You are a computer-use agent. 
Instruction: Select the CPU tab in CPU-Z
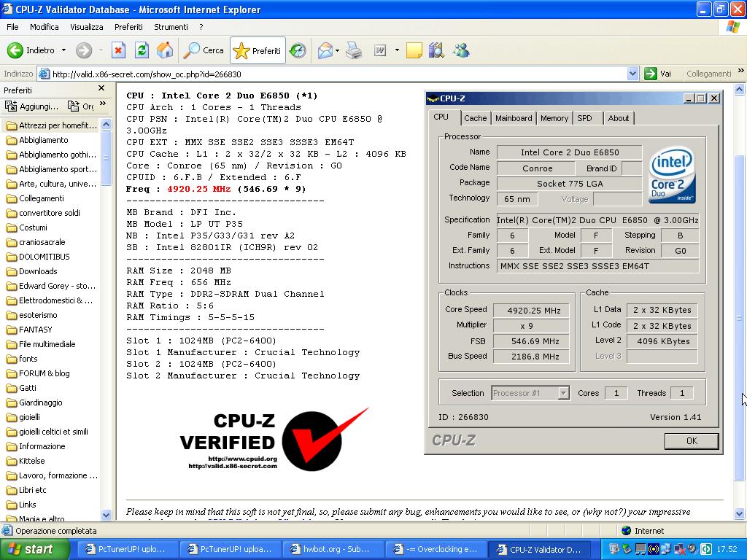(x=441, y=117)
